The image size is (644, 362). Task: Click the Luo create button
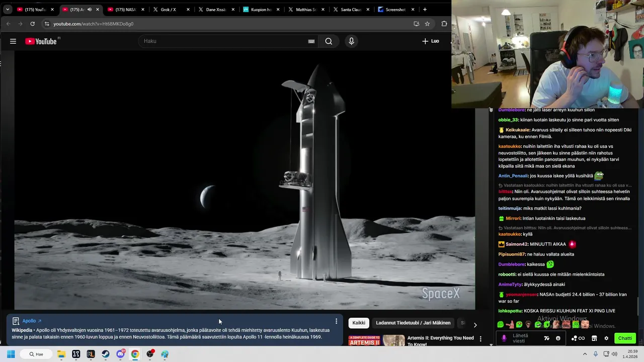431,41
